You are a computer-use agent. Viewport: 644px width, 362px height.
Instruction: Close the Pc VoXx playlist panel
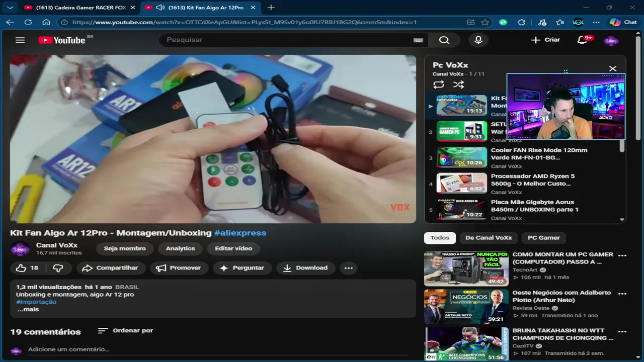612,68
